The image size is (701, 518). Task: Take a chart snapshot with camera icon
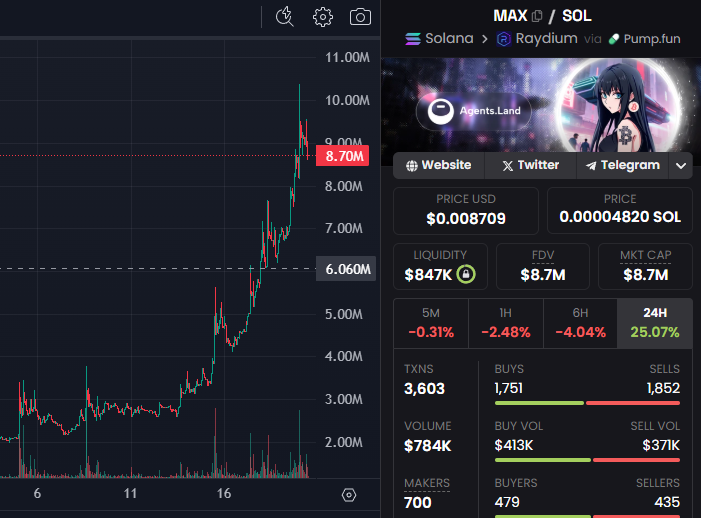pos(360,17)
